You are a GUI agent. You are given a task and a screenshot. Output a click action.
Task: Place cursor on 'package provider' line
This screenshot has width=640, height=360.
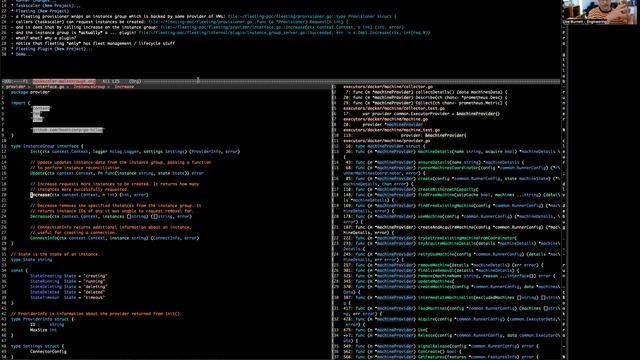tap(30, 92)
